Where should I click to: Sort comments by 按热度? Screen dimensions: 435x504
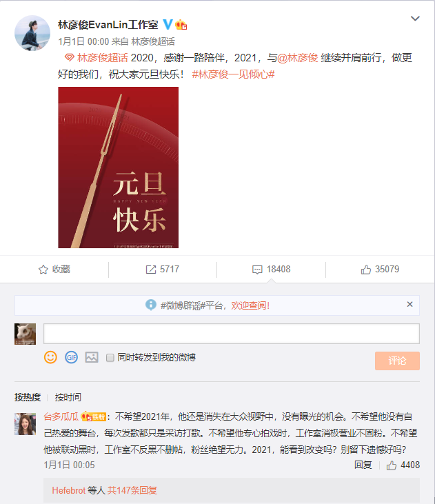coord(28,397)
